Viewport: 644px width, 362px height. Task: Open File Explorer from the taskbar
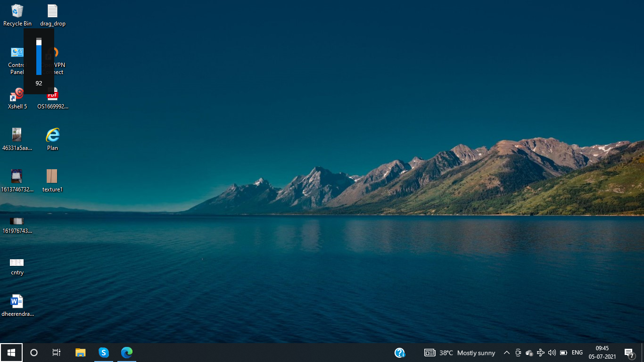pyautogui.click(x=81, y=353)
